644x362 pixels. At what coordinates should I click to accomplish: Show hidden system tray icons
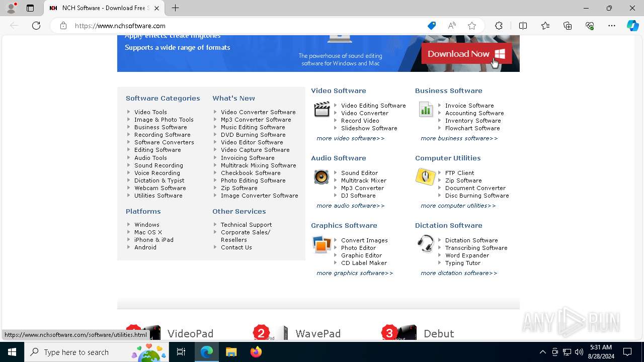(x=542, y=352)
